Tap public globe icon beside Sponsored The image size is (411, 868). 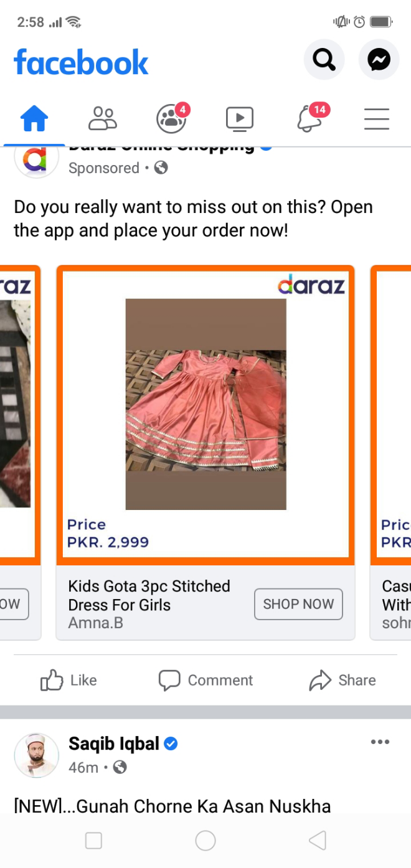[161, 167]
